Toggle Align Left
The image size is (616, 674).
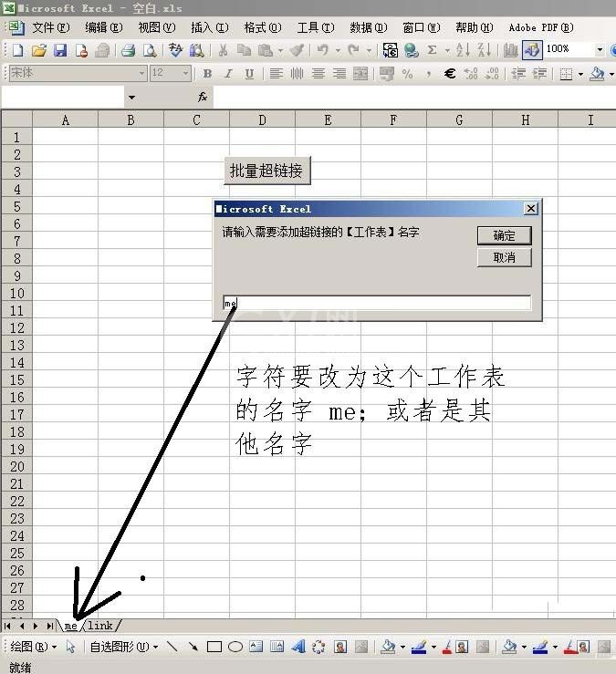point(277,74)
